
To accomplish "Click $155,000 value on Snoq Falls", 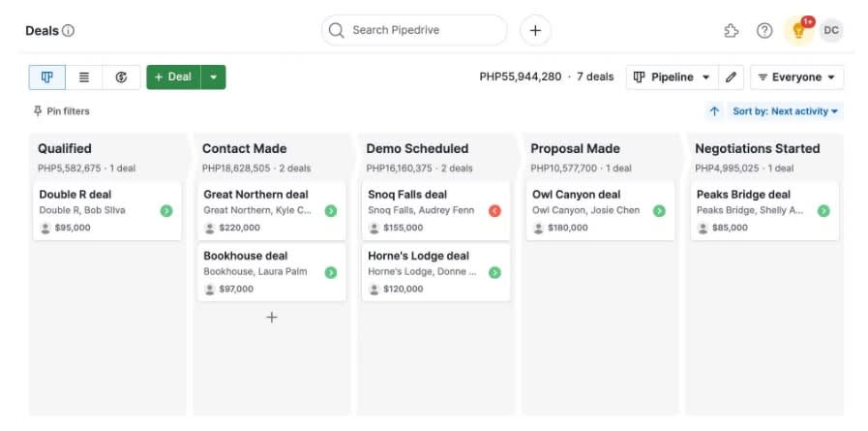I will pos(403,228).
